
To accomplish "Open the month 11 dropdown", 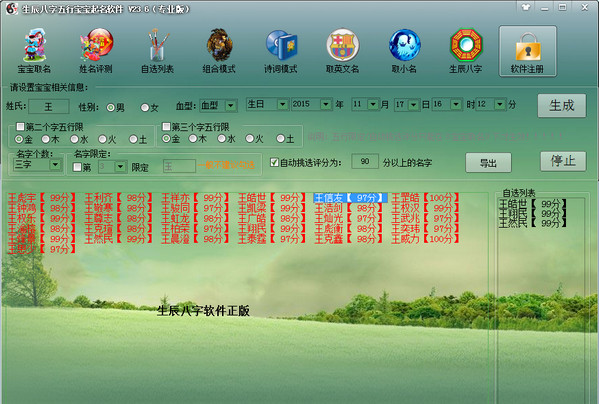I will (372, 104).
